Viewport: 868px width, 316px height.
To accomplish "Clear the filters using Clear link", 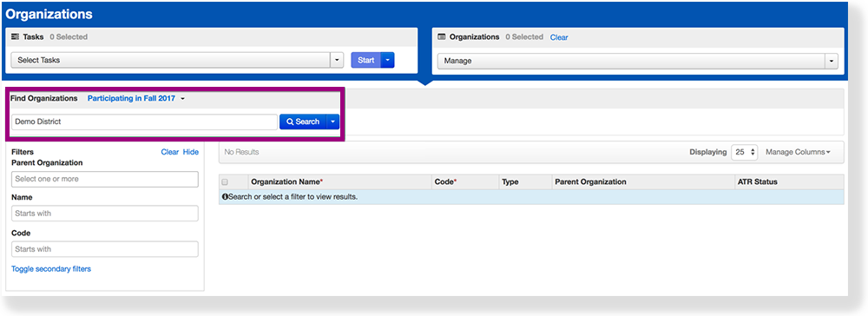I will click(x=170, y=152).
